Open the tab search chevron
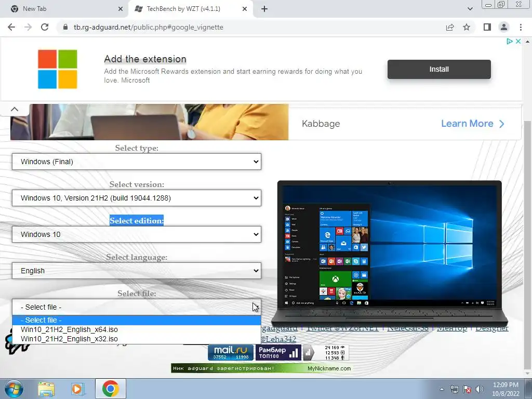Image resolution: width=532 pixels, height=399 pixels. (x=470, y=9)
